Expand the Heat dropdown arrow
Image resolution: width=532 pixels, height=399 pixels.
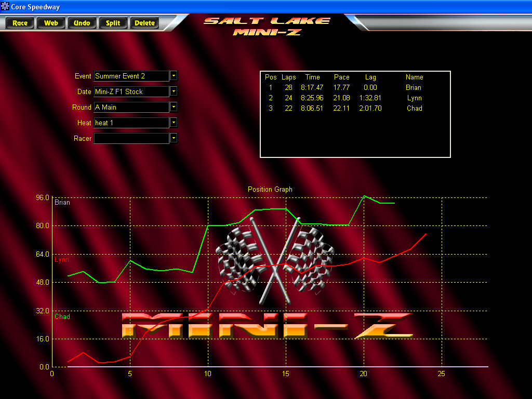(x=174, y=123)
